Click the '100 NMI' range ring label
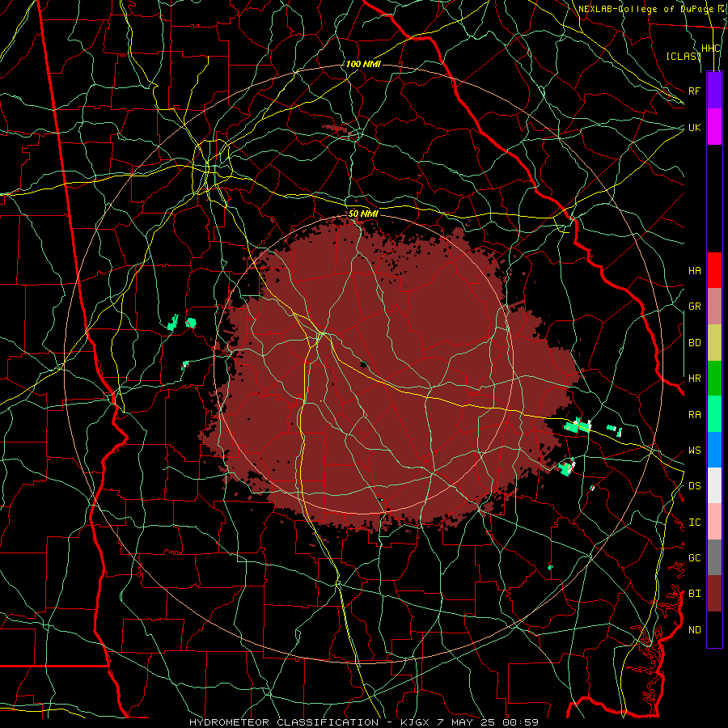This screenshot has width=728, height=728. tap(363, 64)
